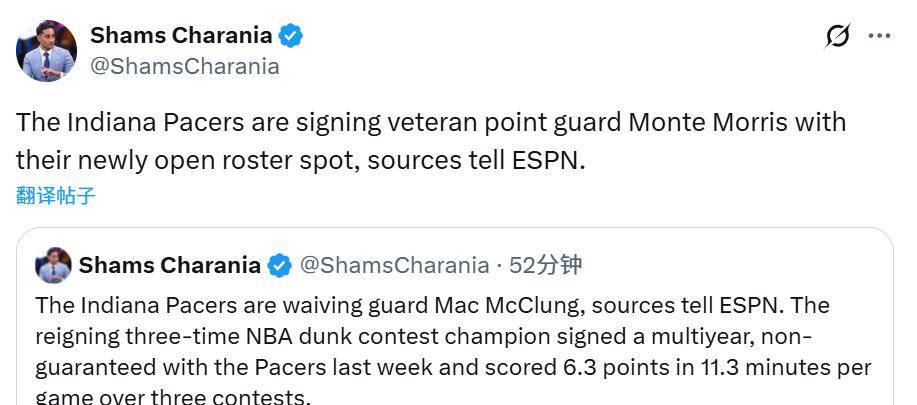This screenshot has width=917, height=405.
Task: Click Shams Charania's large profile avatar
Action: 46,51
